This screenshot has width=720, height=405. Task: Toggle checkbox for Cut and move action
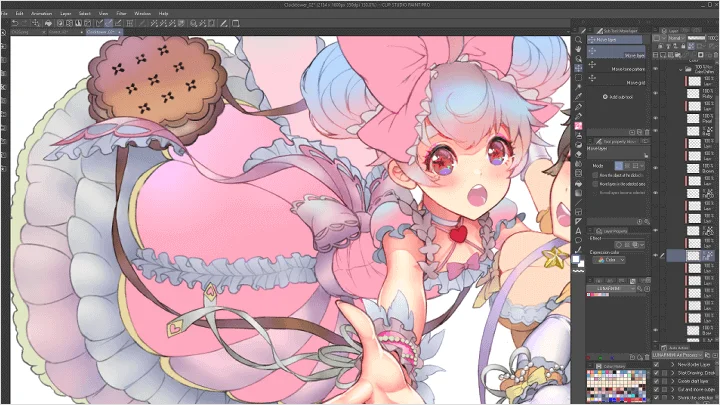click(x=657, y=389)
